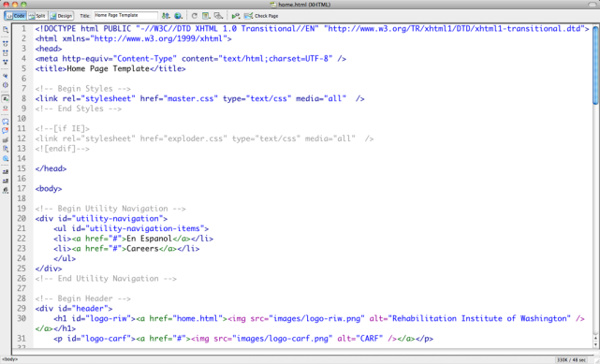This screenshot has width=600, height=364.
Task: Open Preview in Browser globe dropdown
Action: (178, 16)
